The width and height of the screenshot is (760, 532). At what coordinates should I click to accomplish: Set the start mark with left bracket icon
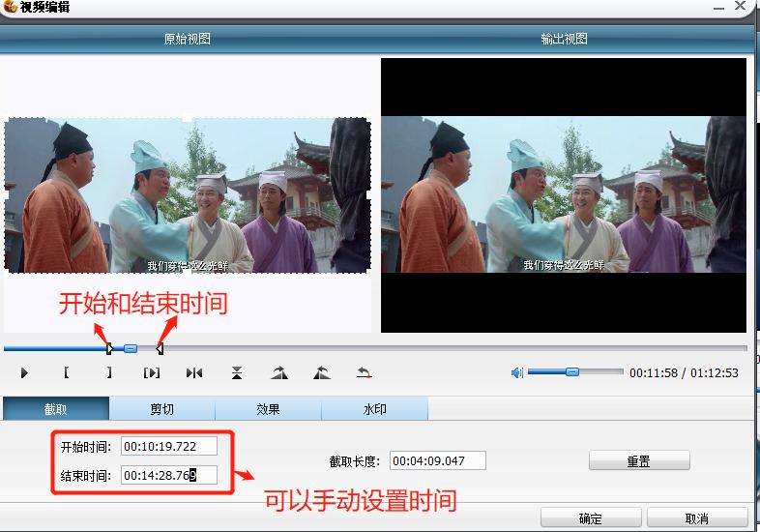[67, 372]
